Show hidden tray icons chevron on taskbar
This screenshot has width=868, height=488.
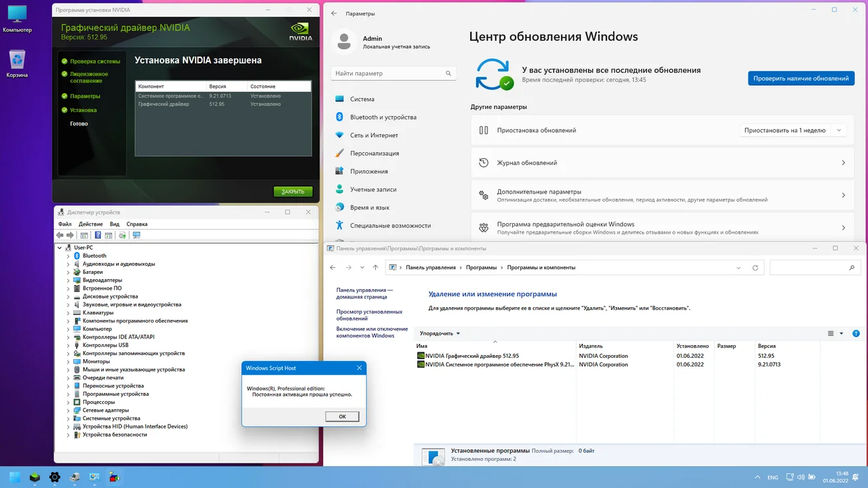756,477
